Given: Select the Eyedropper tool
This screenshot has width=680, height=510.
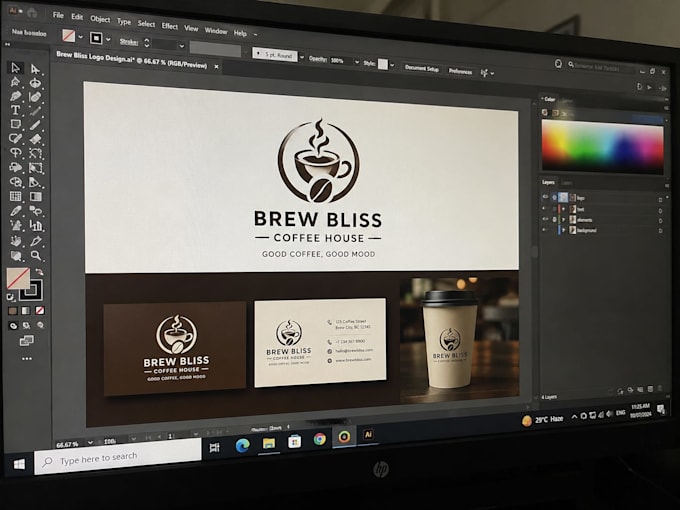Looking at the screenshot, I should pos(16,211).
